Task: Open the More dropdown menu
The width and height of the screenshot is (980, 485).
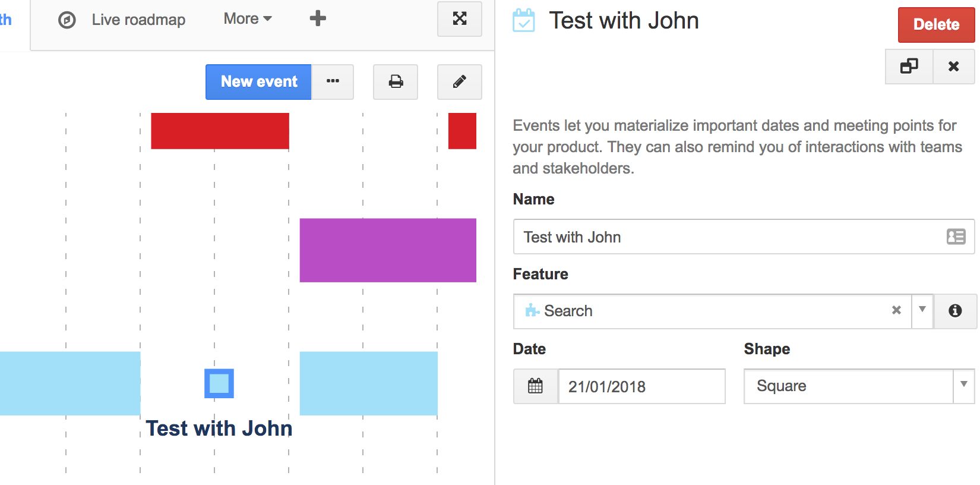Action: tap(248, 19)
